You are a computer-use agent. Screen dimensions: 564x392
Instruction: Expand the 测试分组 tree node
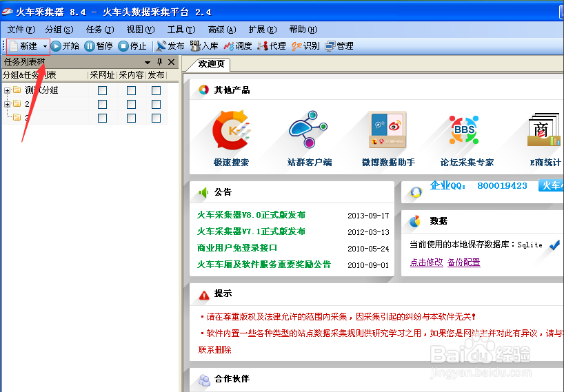tap(7, 90)
